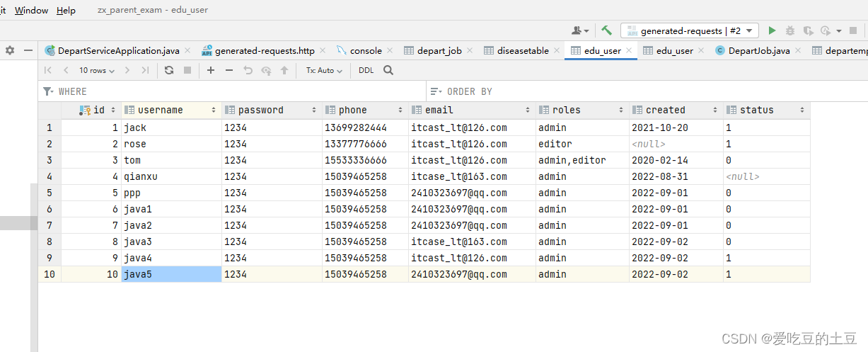Open the Help menu

point(66,11)
